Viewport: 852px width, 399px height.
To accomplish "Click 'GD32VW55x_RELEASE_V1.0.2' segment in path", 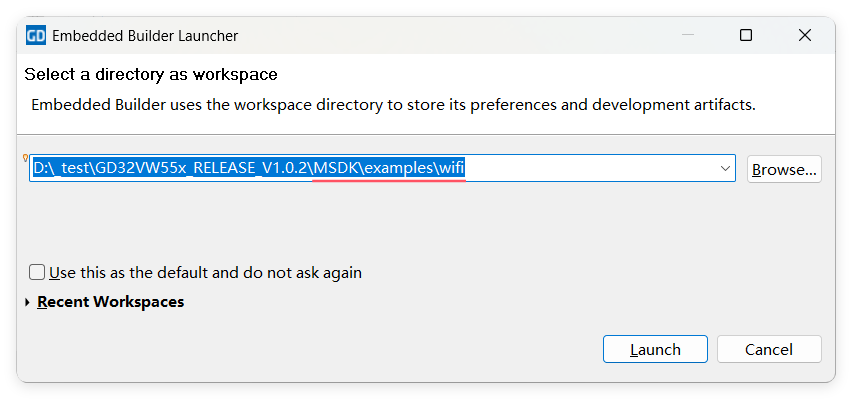I will point(202,169).
